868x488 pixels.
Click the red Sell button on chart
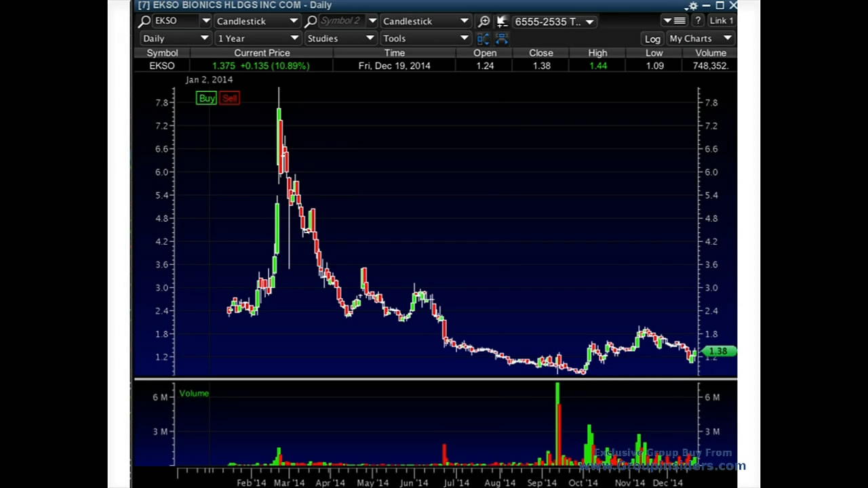229,98
